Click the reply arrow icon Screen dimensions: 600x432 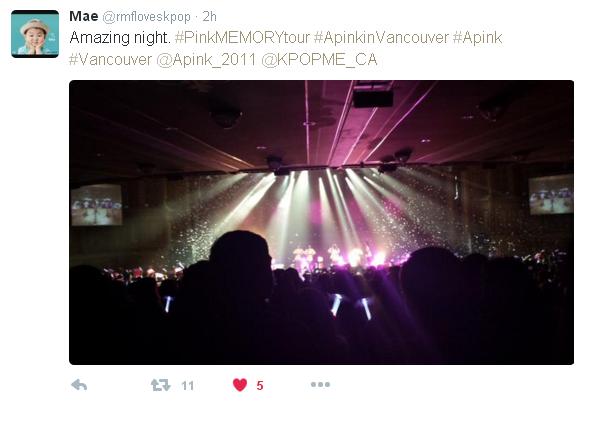point(79,385)
